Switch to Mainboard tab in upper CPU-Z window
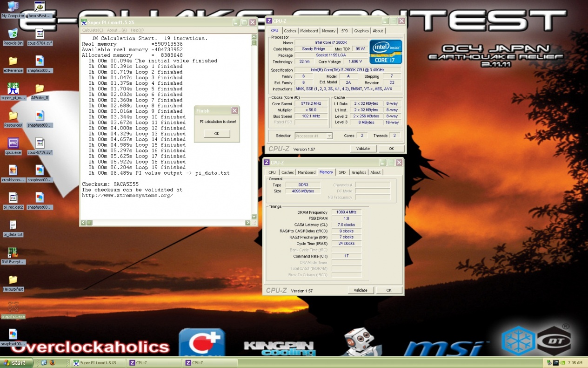This screenshot has height=368, width=588. [309, 31]
